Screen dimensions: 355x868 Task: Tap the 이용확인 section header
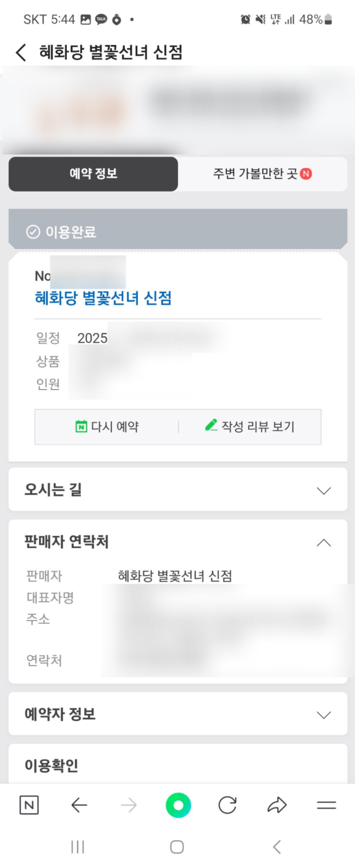coord(51,765)
